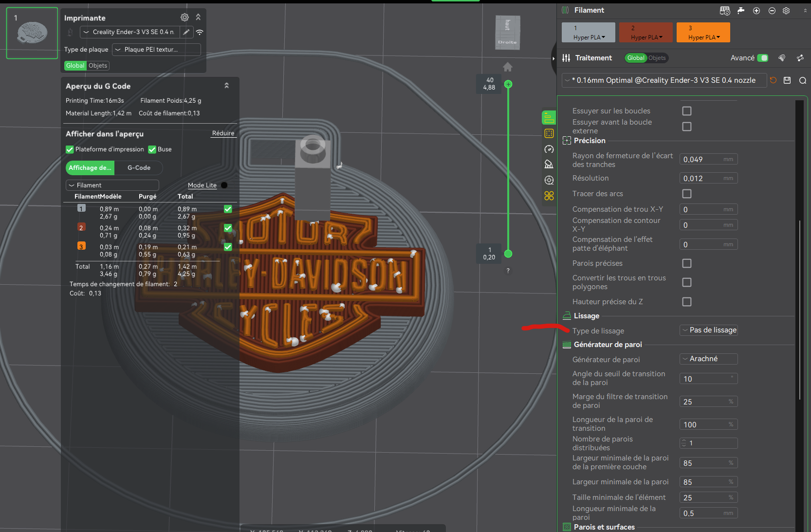811x532 pixels.
Task: Click the add filament plus icon
Action: [x=756, y=11]
